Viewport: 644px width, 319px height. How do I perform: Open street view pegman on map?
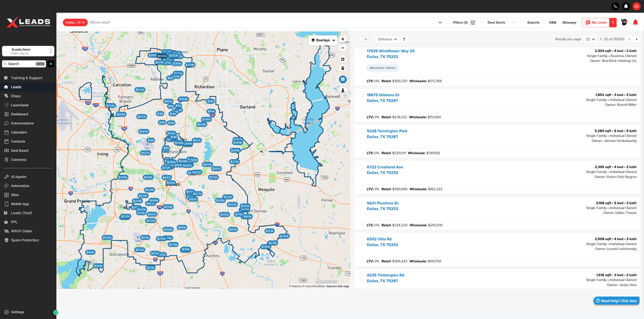(x=343, y=91)
